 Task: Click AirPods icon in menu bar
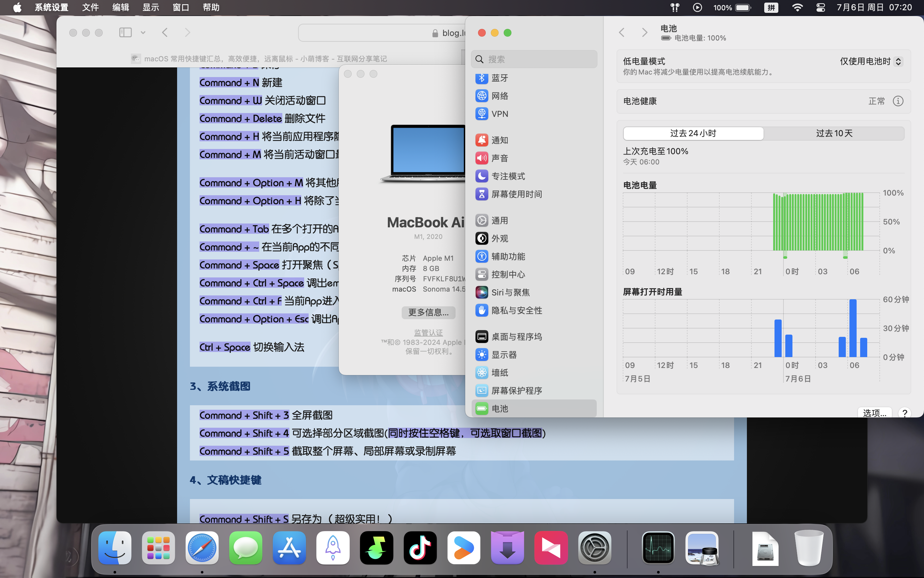675,7
